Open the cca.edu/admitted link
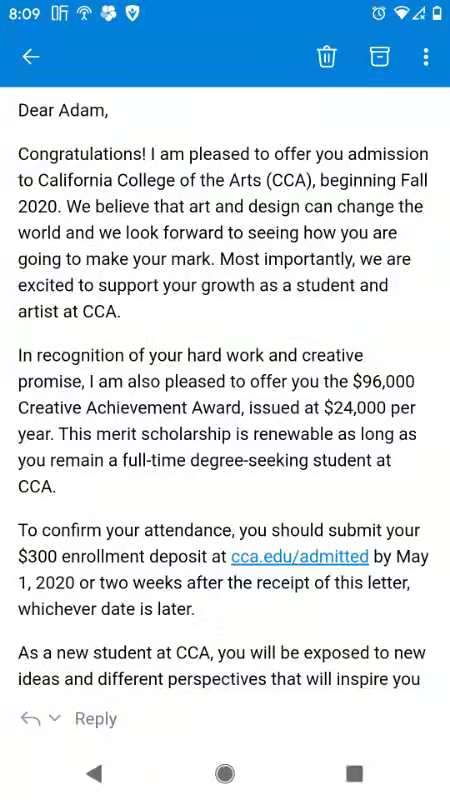 coord(299,556)
